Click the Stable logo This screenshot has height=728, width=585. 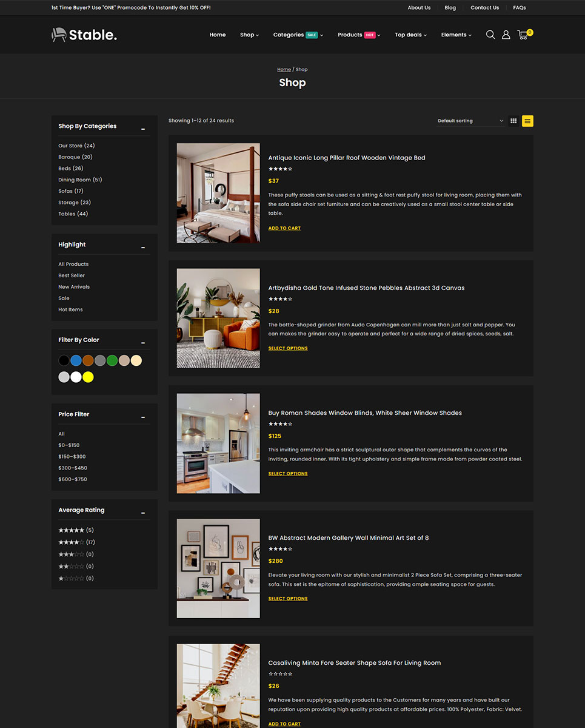point(84,35)
